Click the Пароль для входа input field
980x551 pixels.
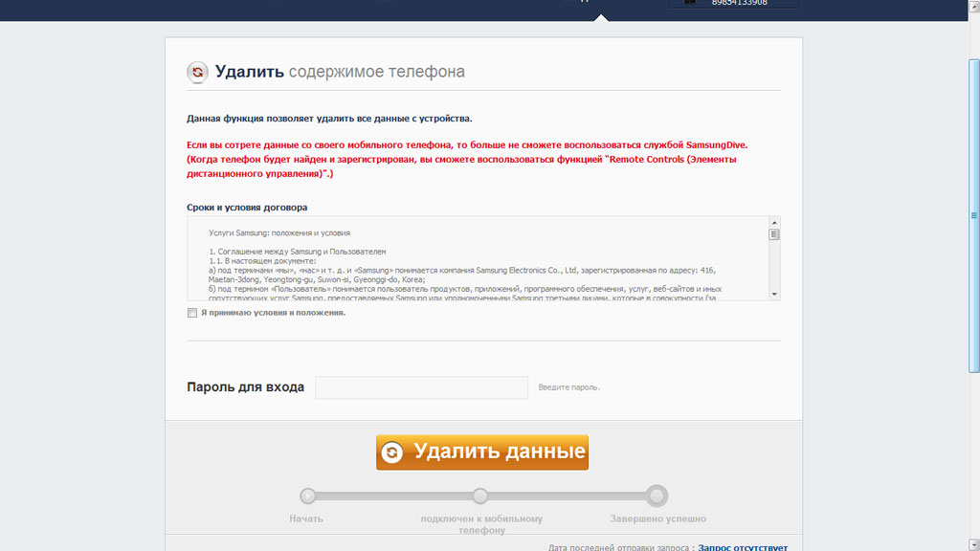pos(421,387)
